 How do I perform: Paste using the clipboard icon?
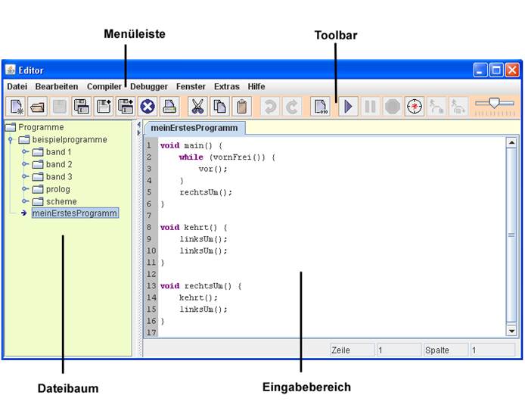(241, 107)
